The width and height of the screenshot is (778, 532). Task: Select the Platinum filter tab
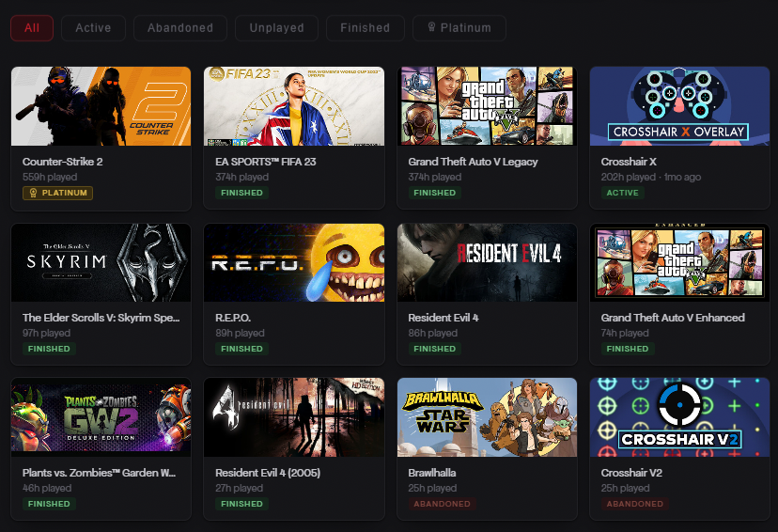pos(459,28)
